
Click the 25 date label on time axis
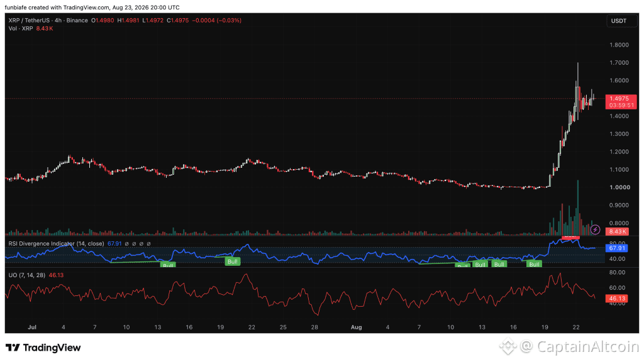pos(283,327)
